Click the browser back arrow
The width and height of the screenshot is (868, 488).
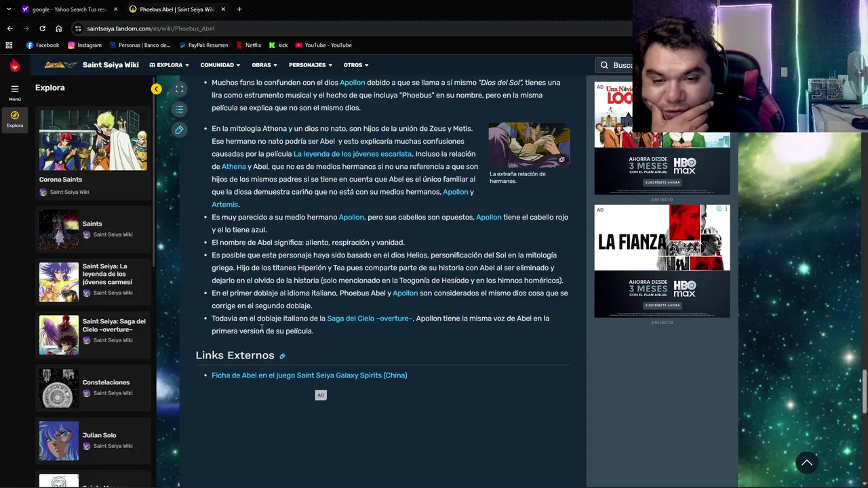click(9, 28)
